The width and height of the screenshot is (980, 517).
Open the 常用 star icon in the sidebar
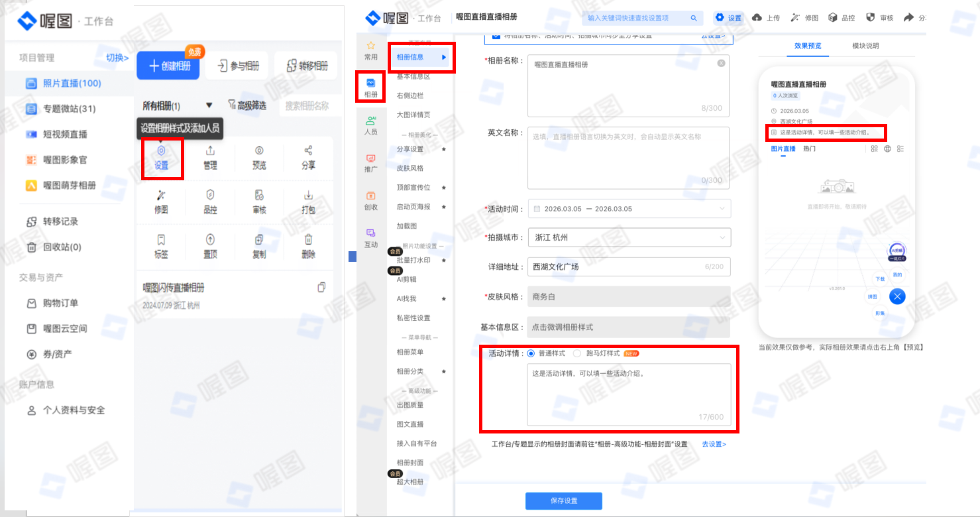[370, 46]
